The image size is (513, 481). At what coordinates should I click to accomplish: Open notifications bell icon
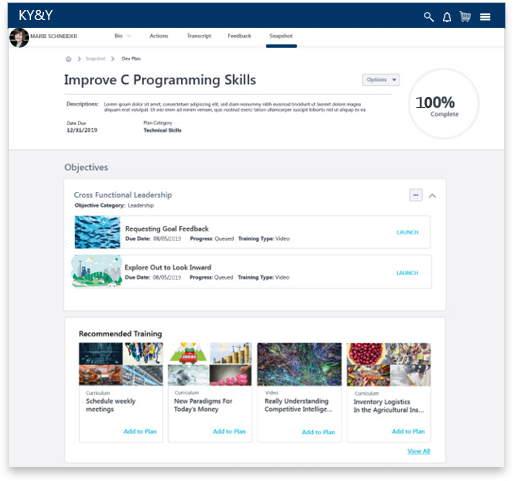447,17
